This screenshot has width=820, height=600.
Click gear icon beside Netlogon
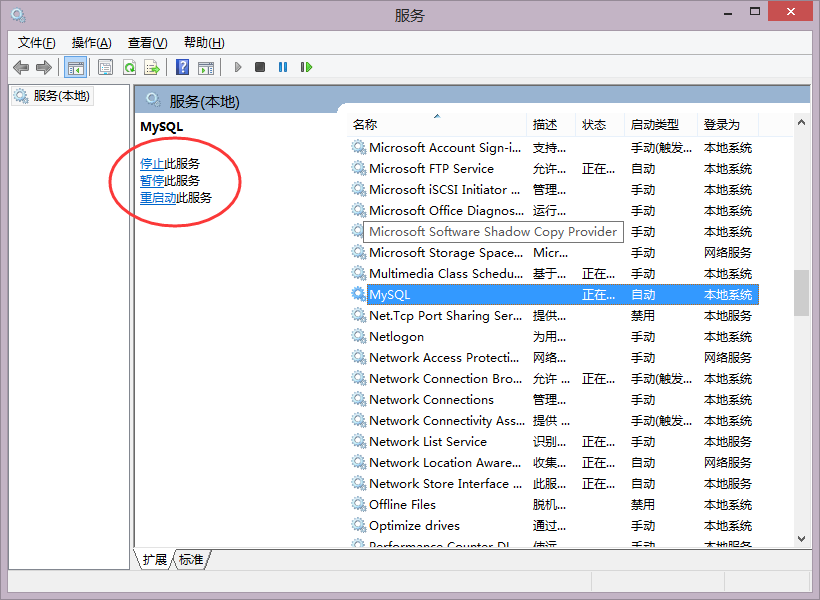tap(358, 336)
